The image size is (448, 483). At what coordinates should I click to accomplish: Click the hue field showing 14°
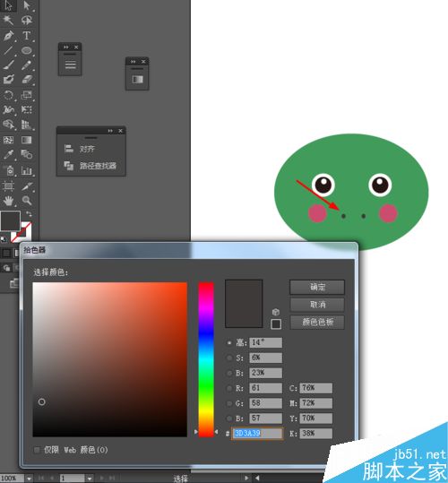coord(265,342)
